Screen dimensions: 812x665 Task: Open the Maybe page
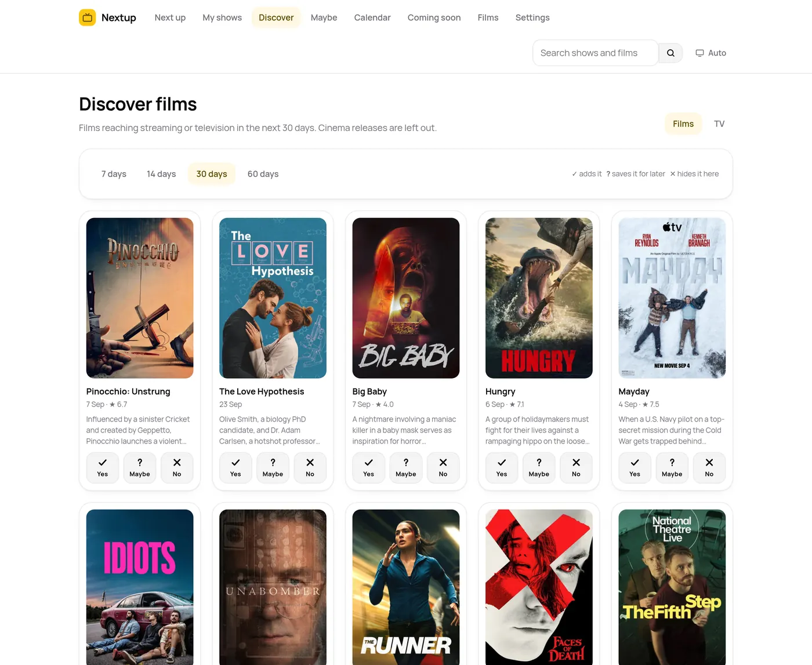(324, 17)
